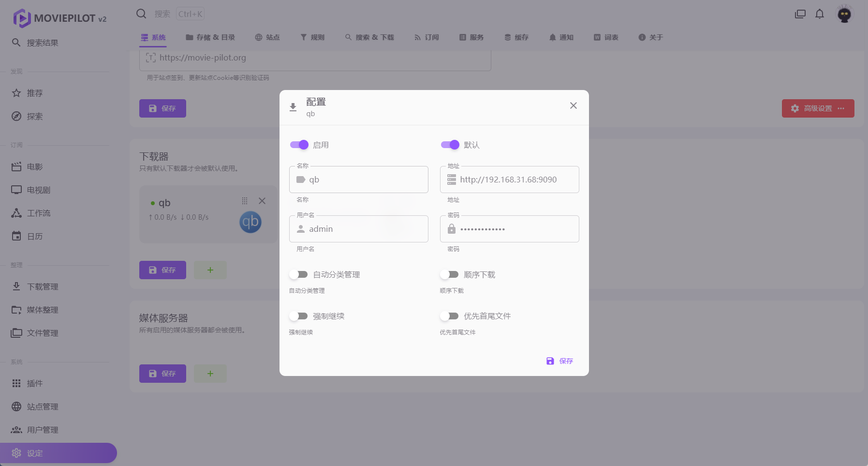
Task: Open the 订阅 tab
Action: [427, 37]
